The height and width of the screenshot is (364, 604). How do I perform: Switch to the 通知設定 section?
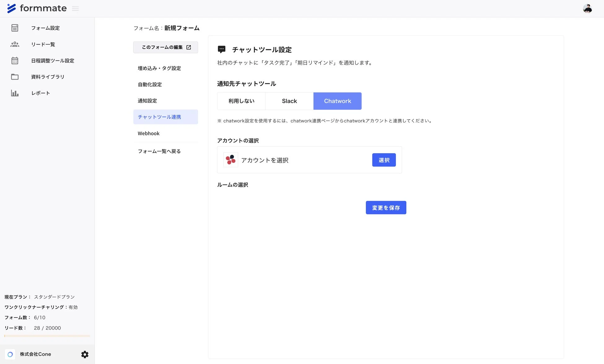tap(147, 101)
